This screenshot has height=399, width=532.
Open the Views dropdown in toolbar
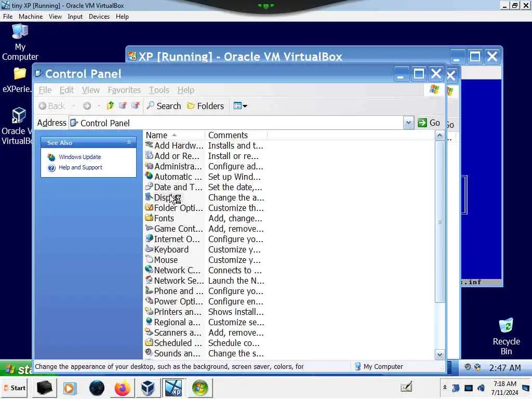tap(240, 106)
